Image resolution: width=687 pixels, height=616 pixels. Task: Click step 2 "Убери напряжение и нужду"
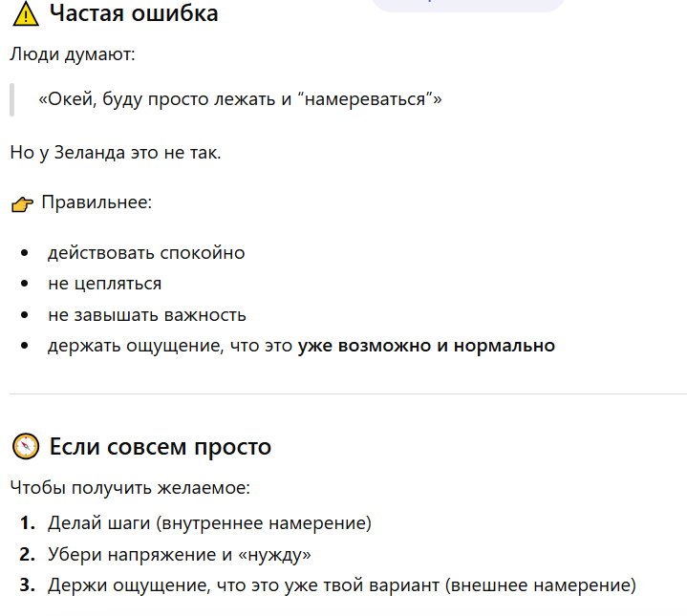[180, 554]
